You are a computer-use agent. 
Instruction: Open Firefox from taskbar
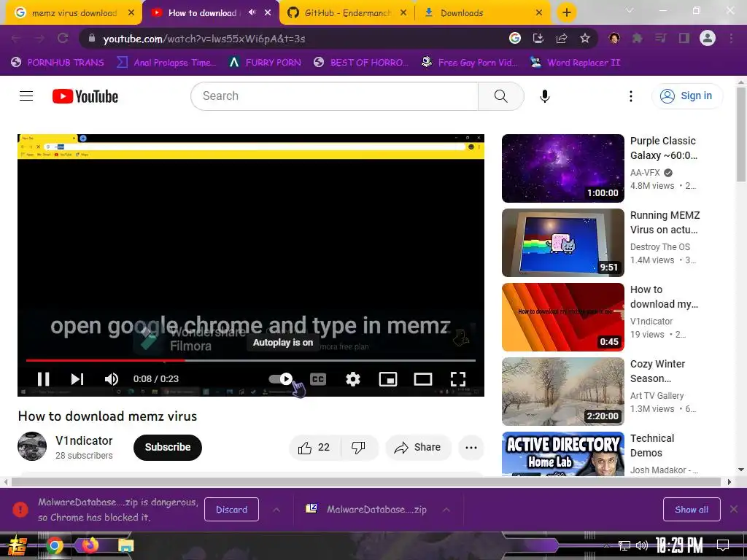click(x=90, y=545)
